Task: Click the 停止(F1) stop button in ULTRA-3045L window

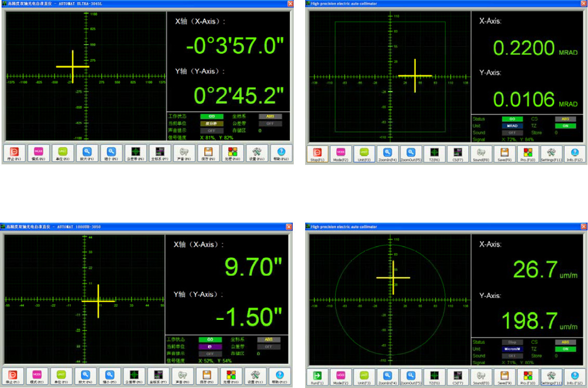Action: [x=15, y=153]
